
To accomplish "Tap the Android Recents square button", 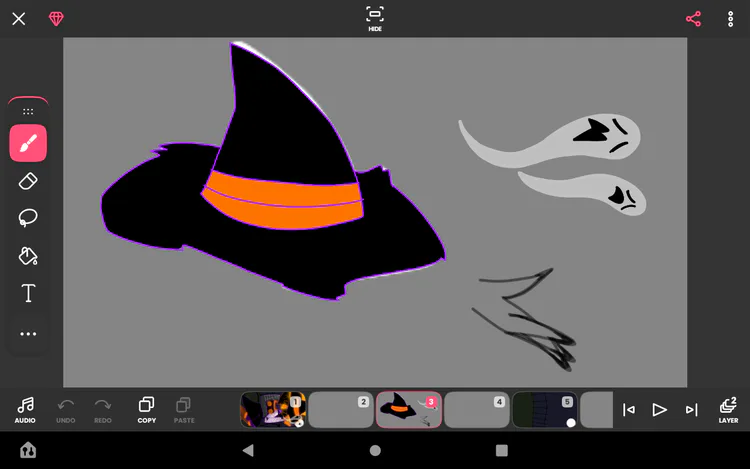I will click(x=502, y=450).
